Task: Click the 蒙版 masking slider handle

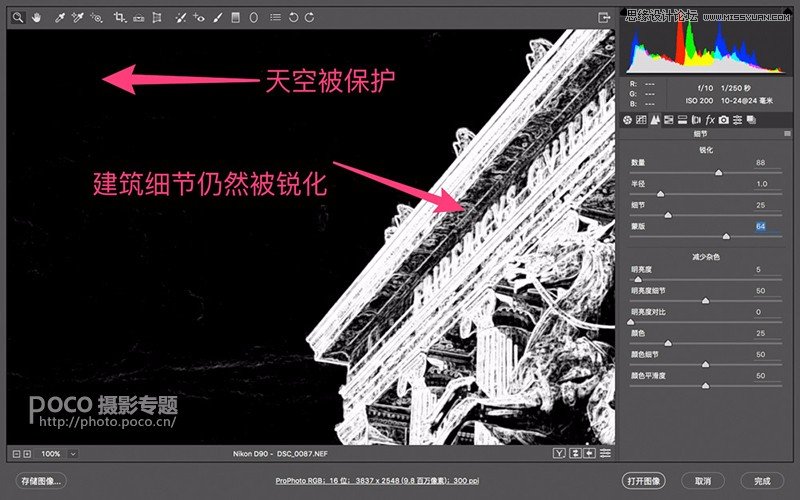Action: pos(726,236)
